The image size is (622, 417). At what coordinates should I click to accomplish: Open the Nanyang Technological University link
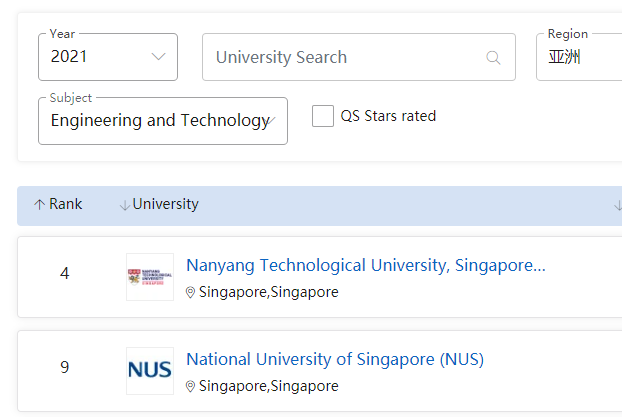pos(365,266)
